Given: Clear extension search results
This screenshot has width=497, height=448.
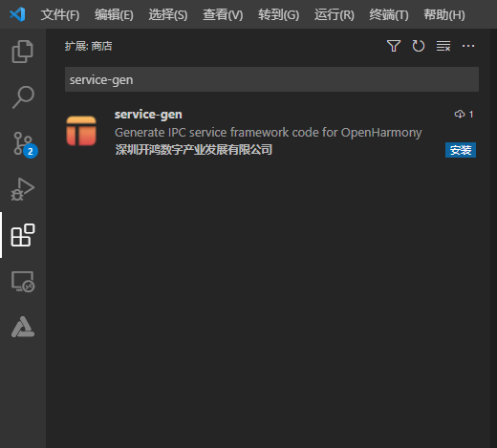Looking at the screenshot, I should (x=443, y=46).
